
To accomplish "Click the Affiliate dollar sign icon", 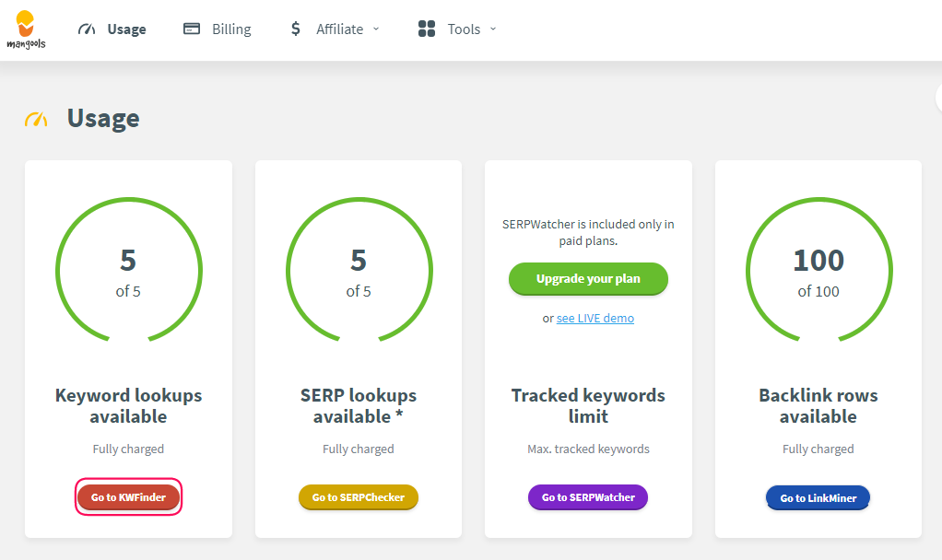I will (x=295, y=29).
